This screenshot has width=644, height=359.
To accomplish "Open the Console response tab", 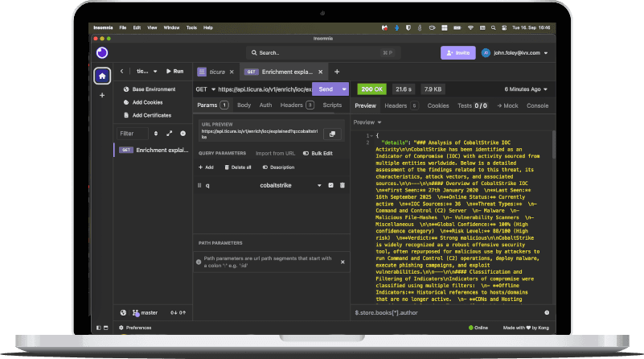I will (537, 105).
